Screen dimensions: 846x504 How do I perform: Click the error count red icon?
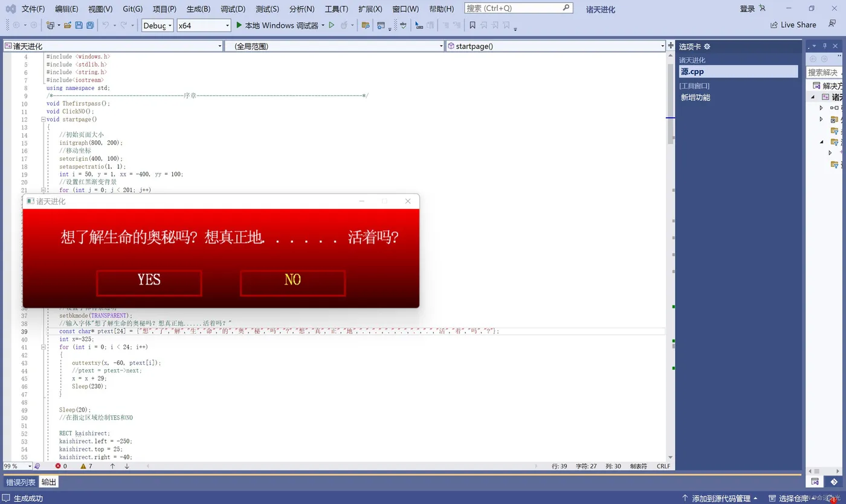(58, 466)
